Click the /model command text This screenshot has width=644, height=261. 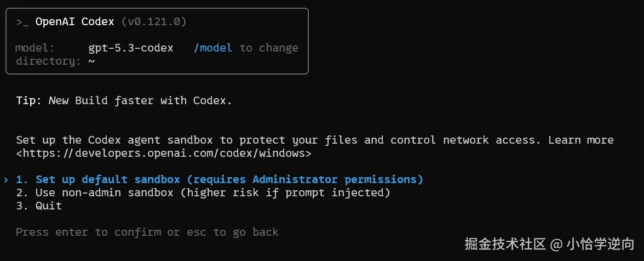(x=212, y=48)
